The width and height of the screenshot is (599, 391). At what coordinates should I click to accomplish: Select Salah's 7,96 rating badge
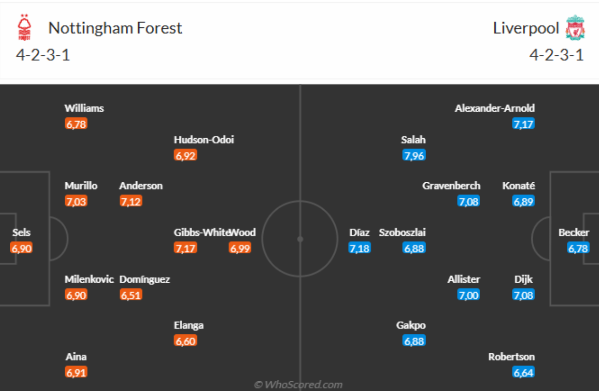[x=414, y=155]
